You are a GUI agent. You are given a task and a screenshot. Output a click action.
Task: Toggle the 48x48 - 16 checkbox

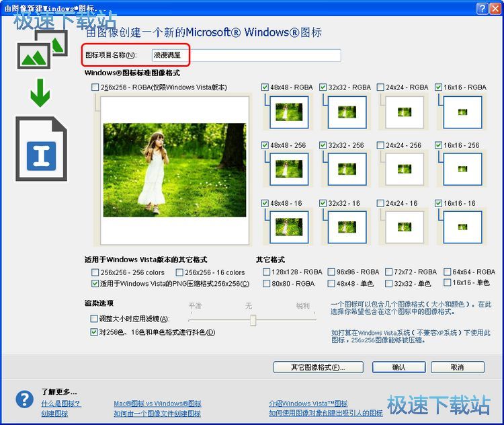coord(265,203)
